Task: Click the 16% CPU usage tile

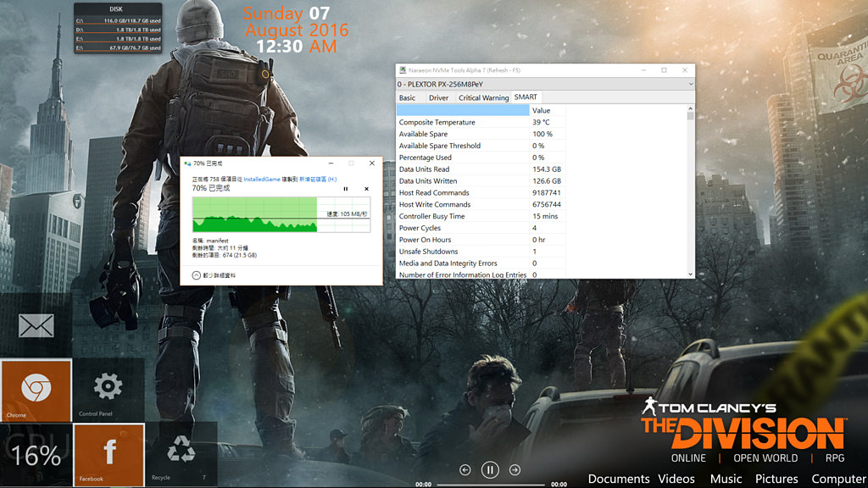Action: pyautogui.click(x=36, y=455)
